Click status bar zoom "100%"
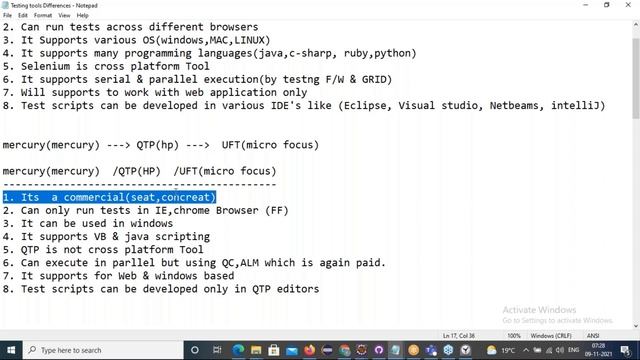The height and width of the screenshot is (360, 640). click(514, 336)
